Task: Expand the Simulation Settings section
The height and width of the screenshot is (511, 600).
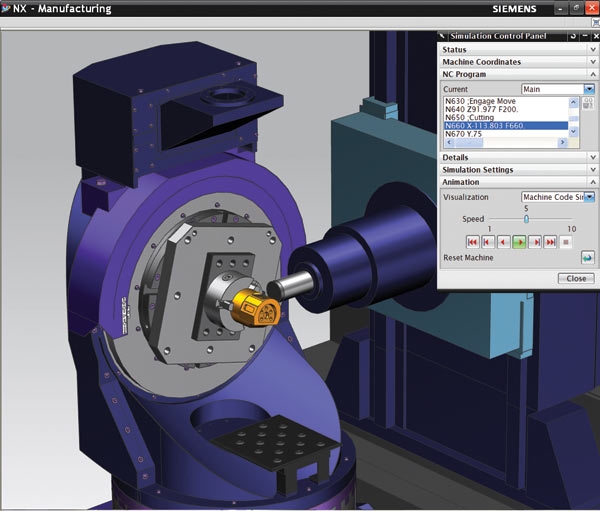Action: click(592, 170)
